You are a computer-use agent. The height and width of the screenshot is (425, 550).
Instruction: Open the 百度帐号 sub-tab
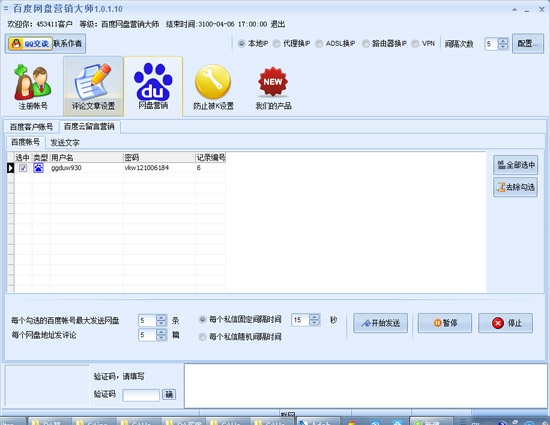point(25,142)
